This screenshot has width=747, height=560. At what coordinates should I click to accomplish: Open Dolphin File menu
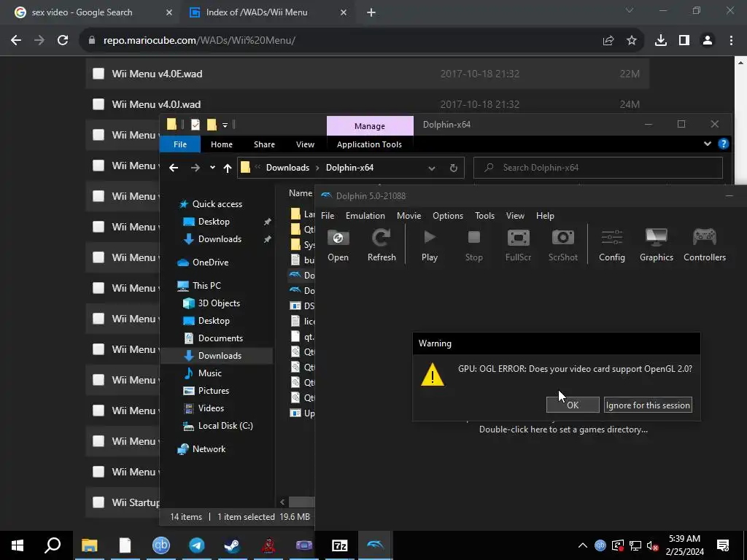click(x=328, y=216)
